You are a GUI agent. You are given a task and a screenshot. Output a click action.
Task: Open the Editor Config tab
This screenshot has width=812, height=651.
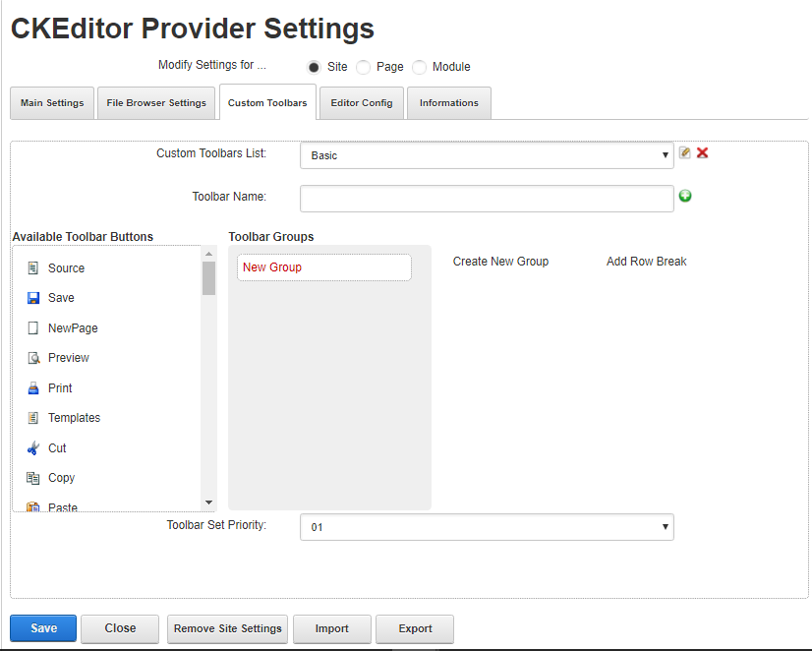click(x=362, y=103)
